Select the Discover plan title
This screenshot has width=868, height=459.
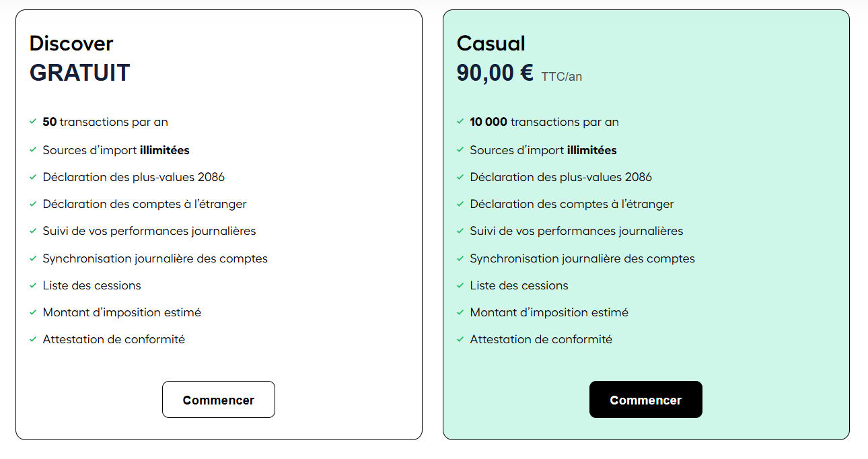(x=70, y=43)
